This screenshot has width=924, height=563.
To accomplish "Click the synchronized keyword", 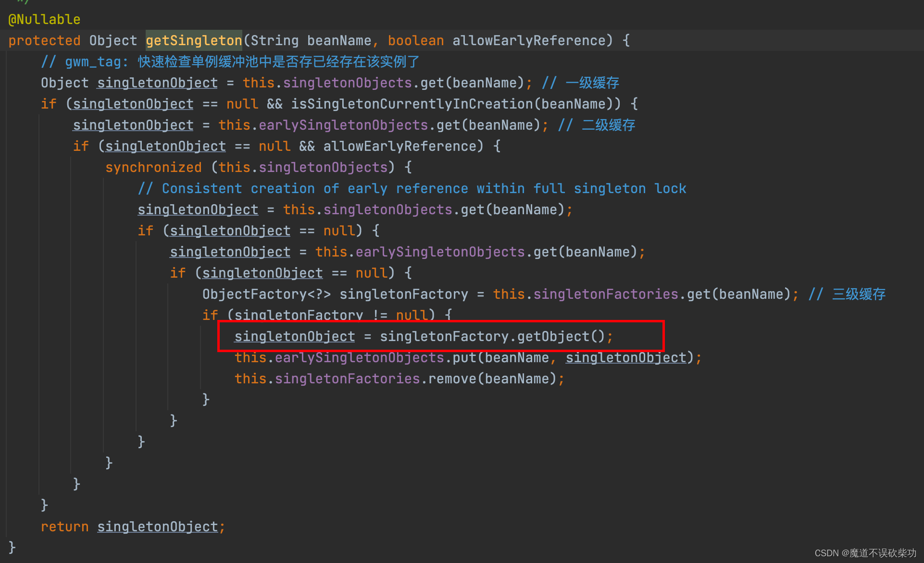I will (153, 167).
